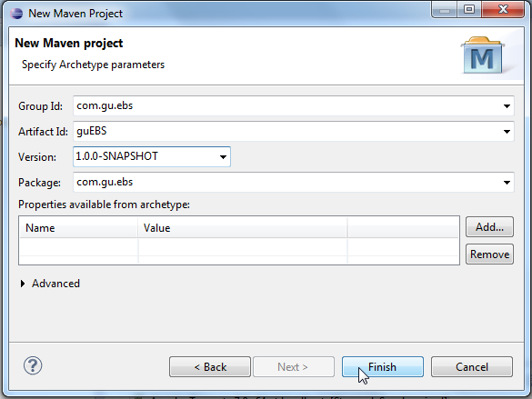Click the Finish button
Screen dimensions: 532x399
[382, 367]
